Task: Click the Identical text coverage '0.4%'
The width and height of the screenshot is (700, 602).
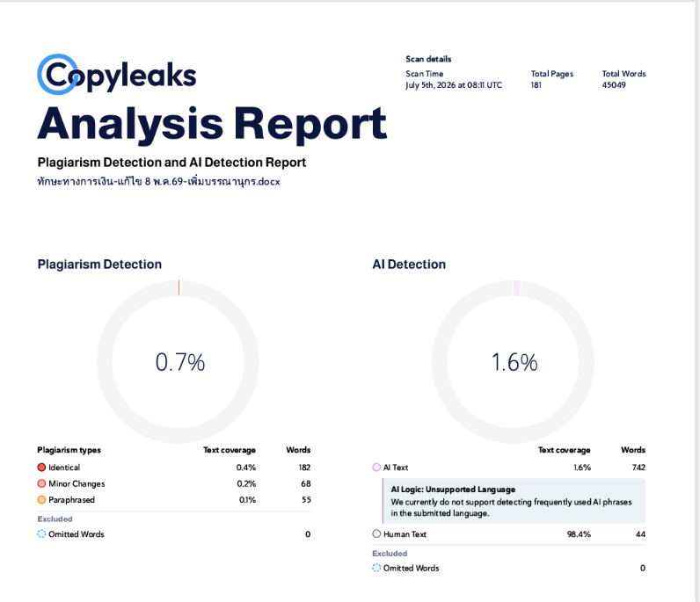Action: 246,468
